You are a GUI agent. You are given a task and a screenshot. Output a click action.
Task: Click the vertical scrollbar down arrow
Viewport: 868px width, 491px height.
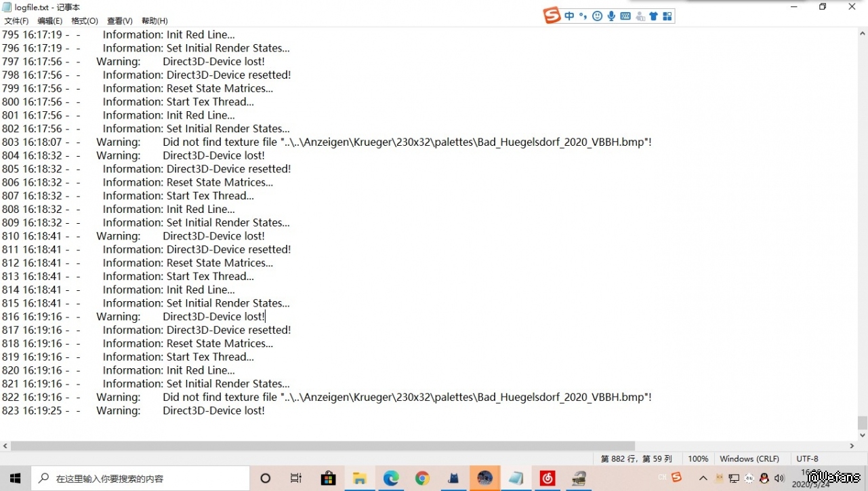pyautogui.click(x=863, y=435)
